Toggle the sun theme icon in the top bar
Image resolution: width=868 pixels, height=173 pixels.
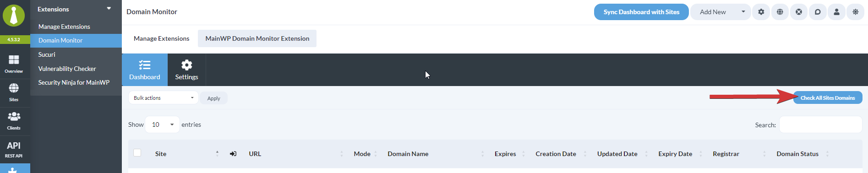point(855,12)
